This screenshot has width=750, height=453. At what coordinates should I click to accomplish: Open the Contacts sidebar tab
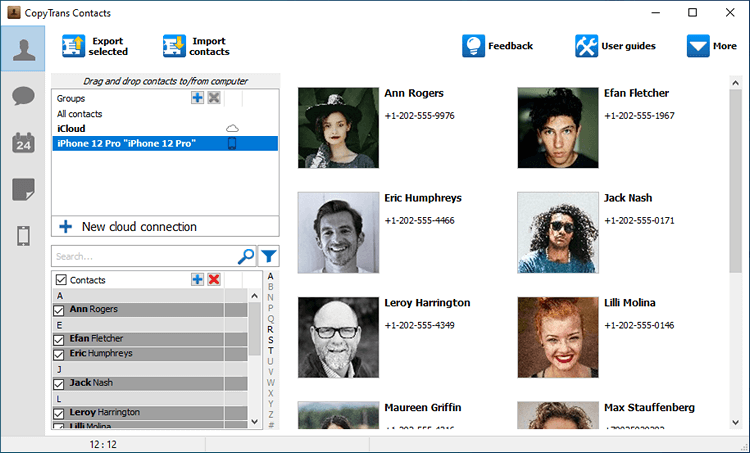click(23, 49)
